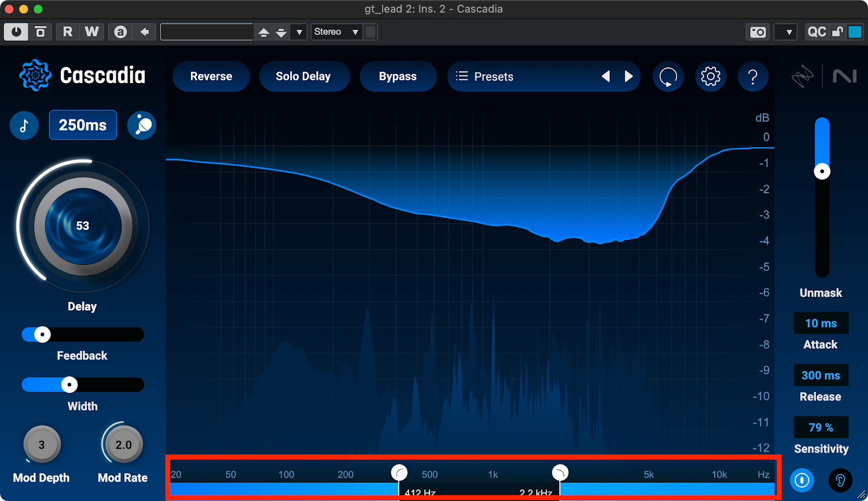This screenshot has height=501, width=868.
Task: Click the Mod Rate knob
Action: pyautogui.click(x=123, y=445)
